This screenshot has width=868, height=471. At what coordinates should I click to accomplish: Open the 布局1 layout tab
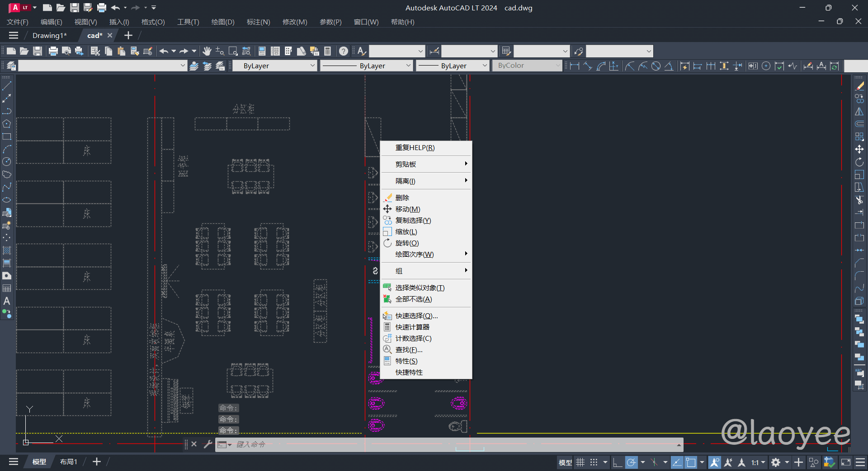69,462
